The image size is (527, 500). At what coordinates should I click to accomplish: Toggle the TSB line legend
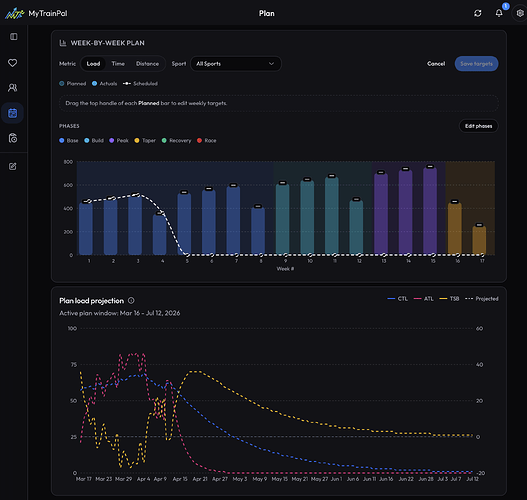449,299
